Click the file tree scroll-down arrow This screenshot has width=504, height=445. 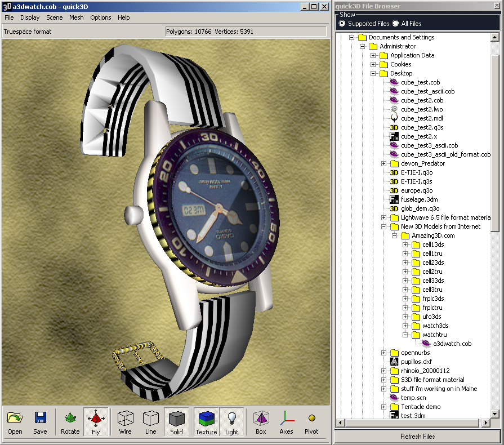pos(494,414)
